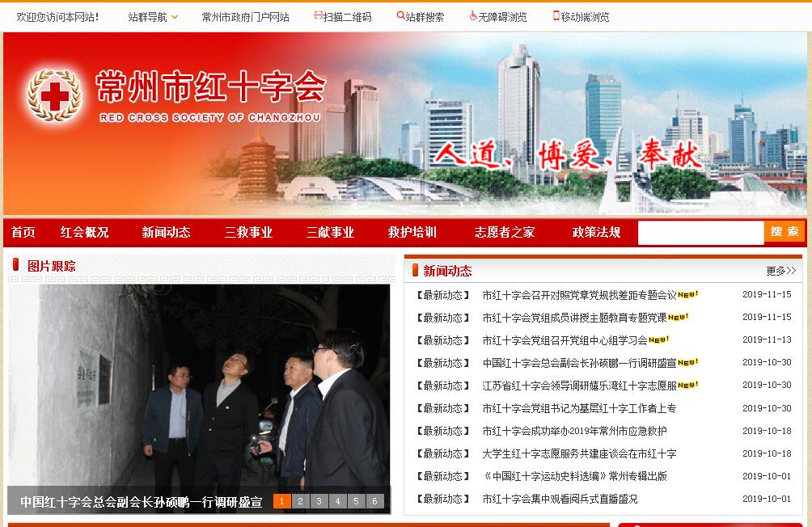Select 三献事业 menu item
Viewport: 812px width, 527px height.
point(331,233)
